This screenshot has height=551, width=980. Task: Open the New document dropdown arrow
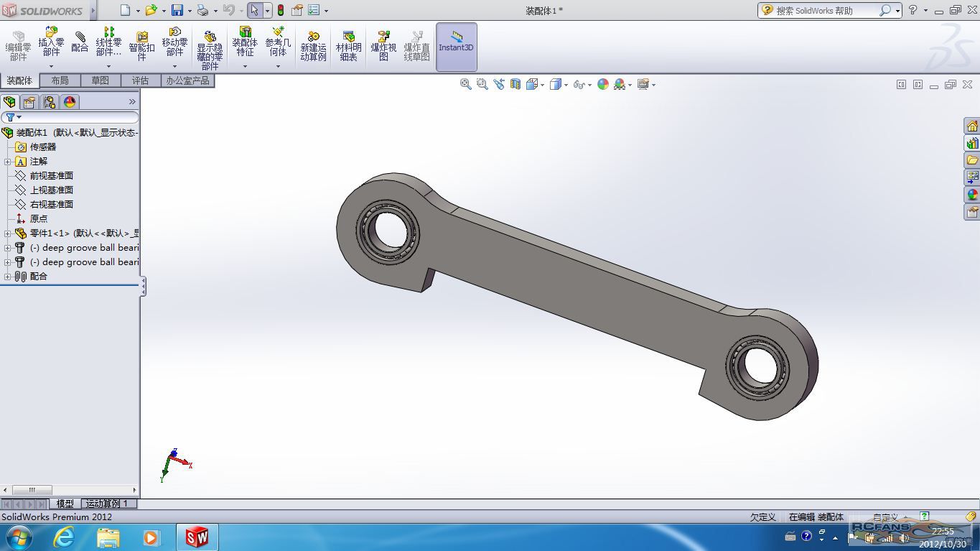pos(138,11)
